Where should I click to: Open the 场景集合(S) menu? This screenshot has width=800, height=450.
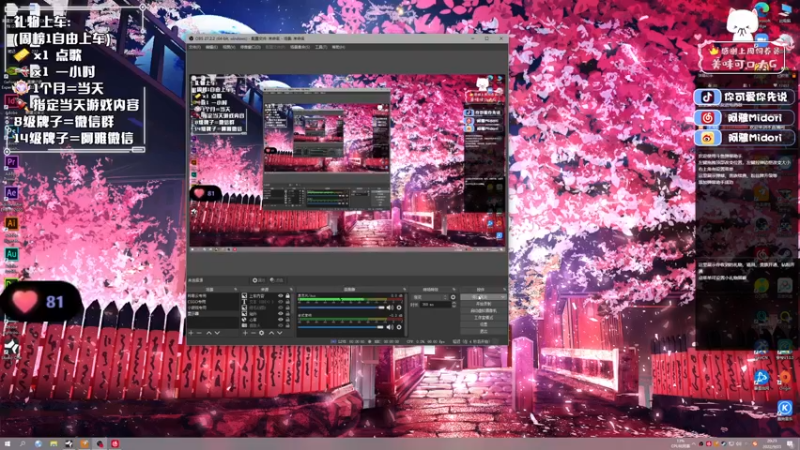[300, 47]
